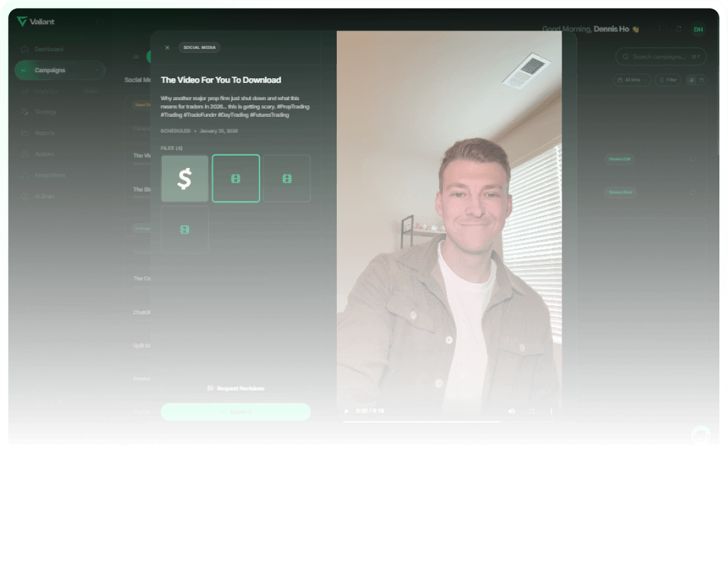728x564 pixels.
Task: Open video more options menu
Action: coord(551,411)
